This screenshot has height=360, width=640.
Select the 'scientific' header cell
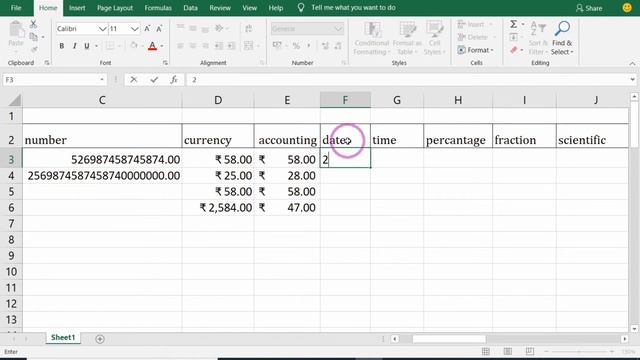click(592, 136)
